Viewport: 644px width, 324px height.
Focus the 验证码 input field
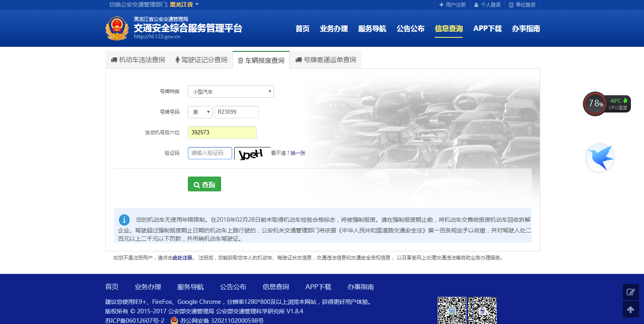(210, 153)
